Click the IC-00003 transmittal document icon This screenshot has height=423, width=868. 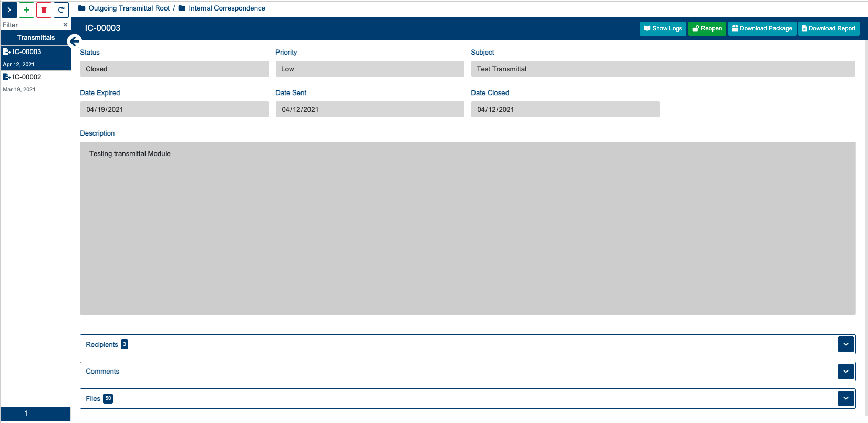(7, 51)
